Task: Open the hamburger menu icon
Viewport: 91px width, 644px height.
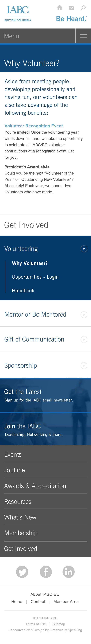Action: pos(83,36)
